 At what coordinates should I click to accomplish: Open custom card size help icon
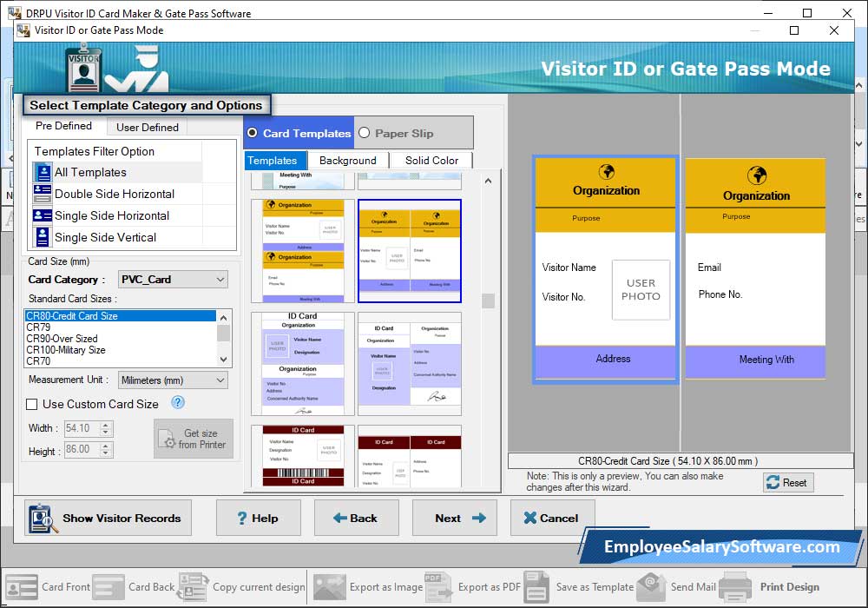[x=178, y=402]
